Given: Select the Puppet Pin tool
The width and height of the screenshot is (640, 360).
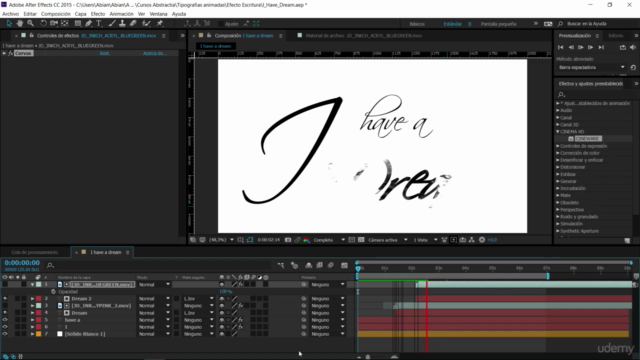Looking at the screenshot, I should tap(160, 24).
